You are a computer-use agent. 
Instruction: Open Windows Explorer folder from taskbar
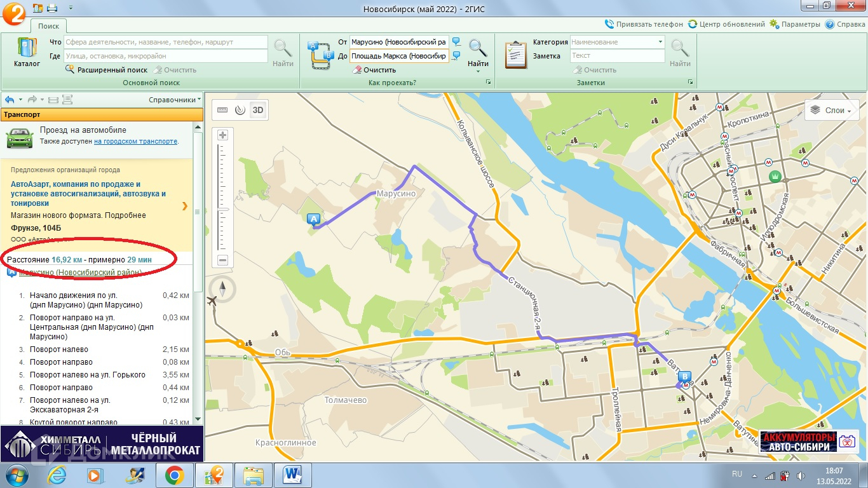click(254, 475)
